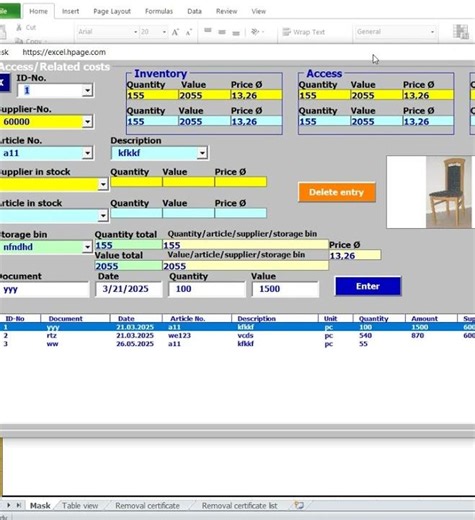
Task: Select highlighted list row with document yyy
Action: point(237,327)
